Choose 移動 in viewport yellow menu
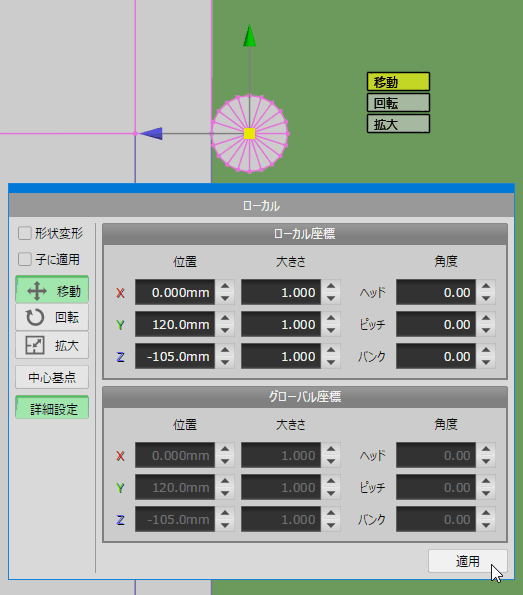This screenshot has width=523, height=595. coord(398,82)
